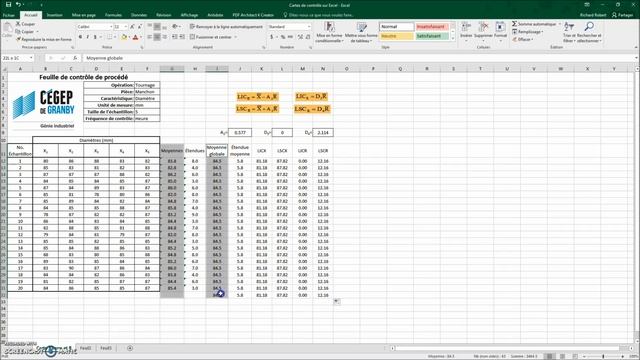Apply the Satisfaisant cell style
The width and height of the screenshot is (640, 360).
pyautogui.click(x=432, y=36)
